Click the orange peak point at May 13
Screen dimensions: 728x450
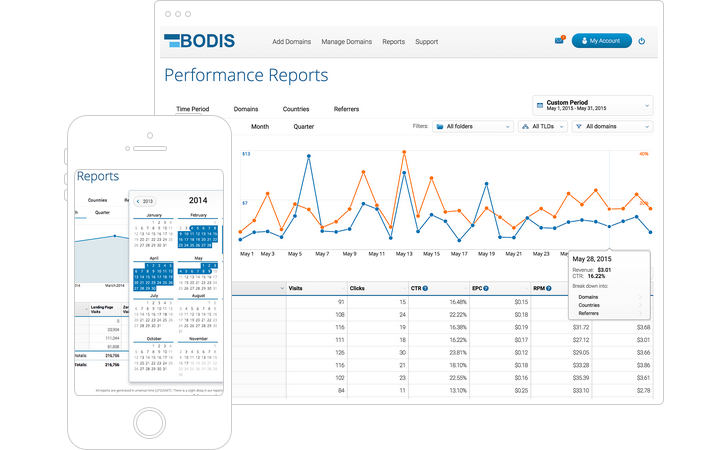404,152
